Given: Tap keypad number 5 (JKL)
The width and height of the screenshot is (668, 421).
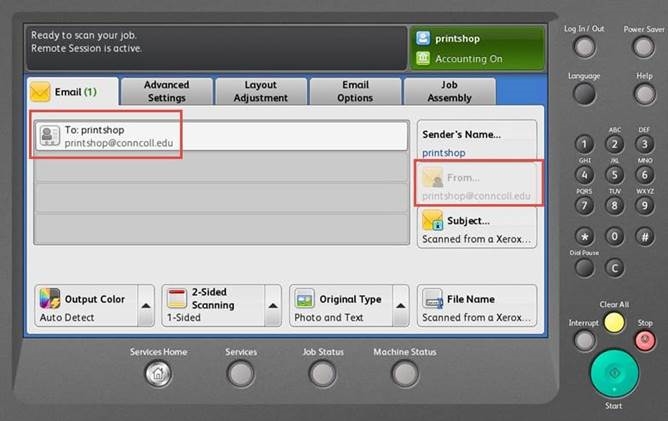Looking at the screenshot, I should [614, 175].
